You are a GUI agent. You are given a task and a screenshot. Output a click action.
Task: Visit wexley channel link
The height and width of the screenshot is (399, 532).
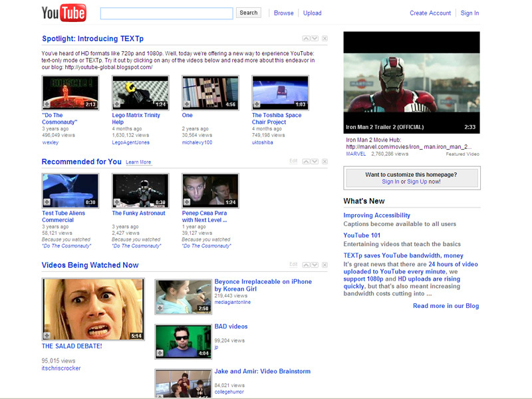click(x=51, y=142)
